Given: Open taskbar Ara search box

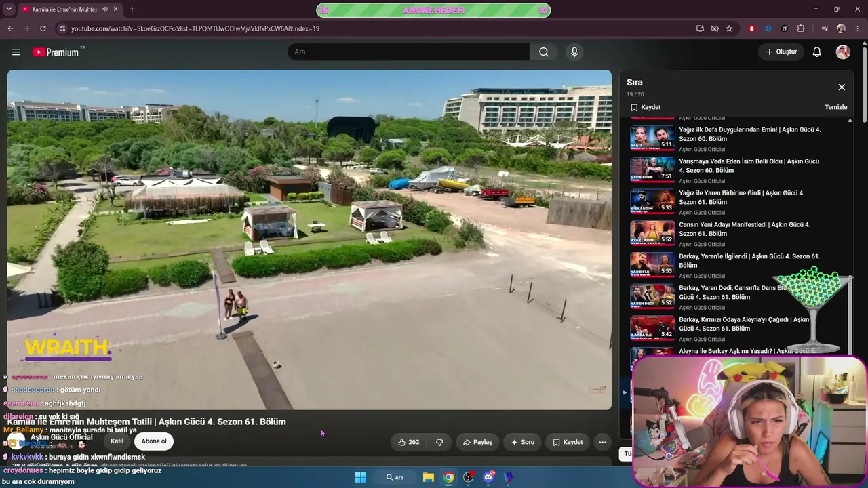Looking at the screenshot, I should (x=395, y=477).
